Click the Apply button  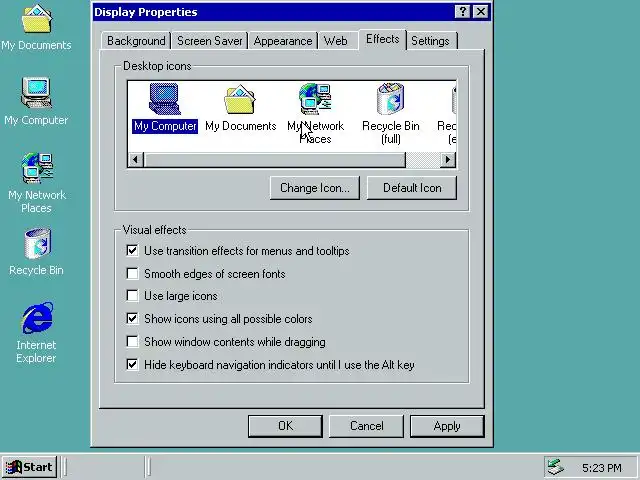pos(447,426)
